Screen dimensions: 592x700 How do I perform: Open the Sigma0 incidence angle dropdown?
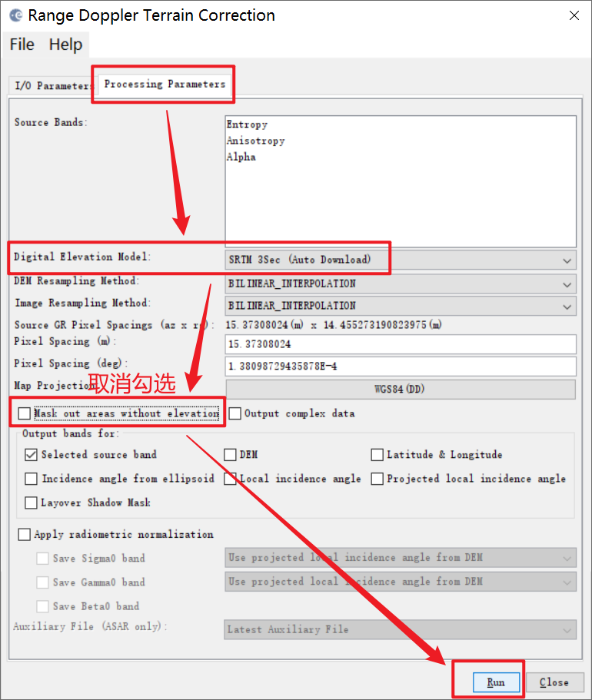pyautogui.click(x=401, y=558)
